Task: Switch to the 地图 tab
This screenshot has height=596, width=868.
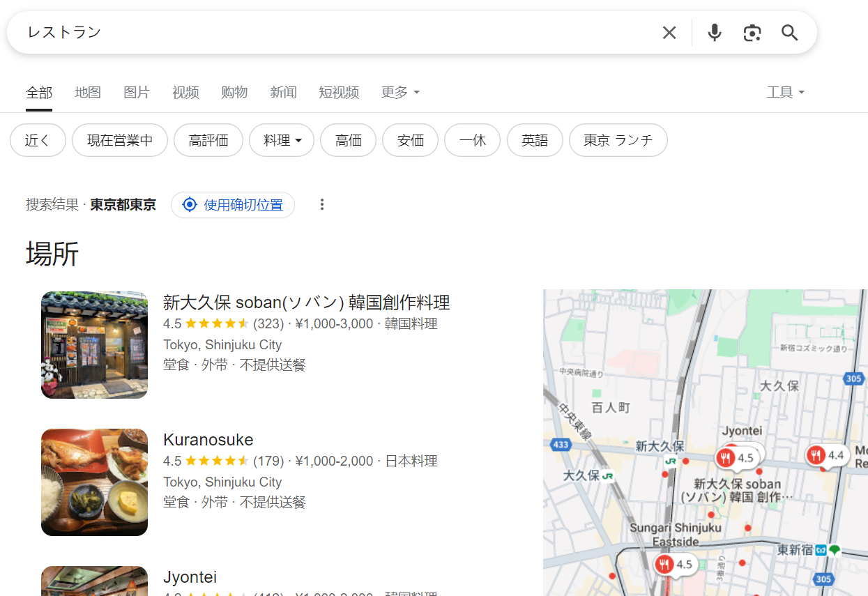Action: pyautogui.click(x=88, y=92)
